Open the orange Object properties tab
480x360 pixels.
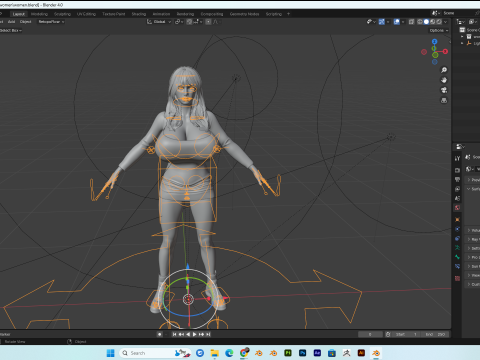457,220
